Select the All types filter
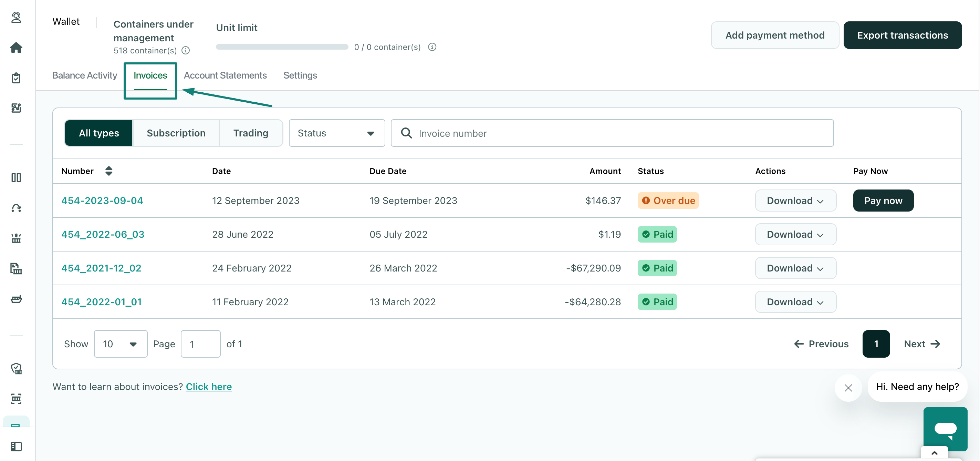980x461 pixels. pyautogui.click(x=99, y=133)
